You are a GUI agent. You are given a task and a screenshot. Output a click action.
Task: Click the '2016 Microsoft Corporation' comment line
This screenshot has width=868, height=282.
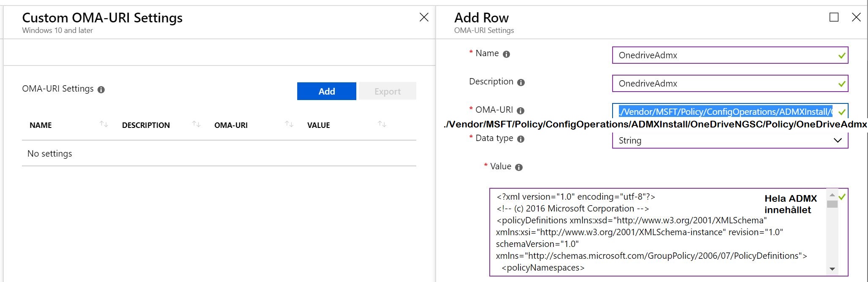pos(572,209)
